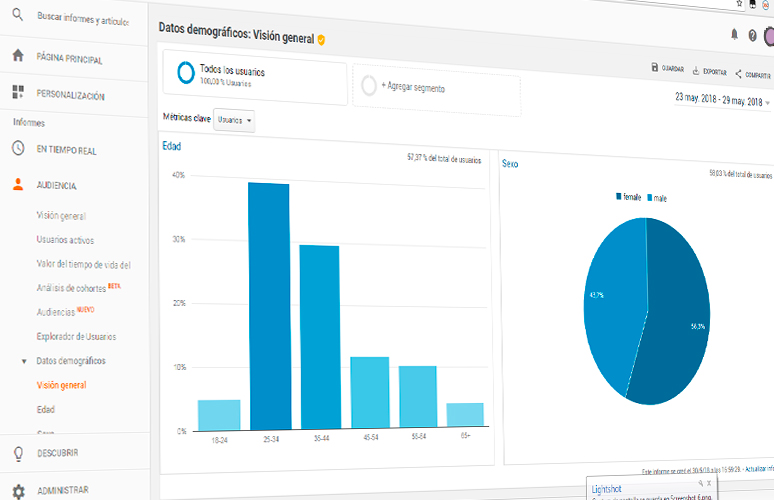774x500 pixels.
Task: Click the Descubrir lightbulb icon
Action: pos(18,452)
